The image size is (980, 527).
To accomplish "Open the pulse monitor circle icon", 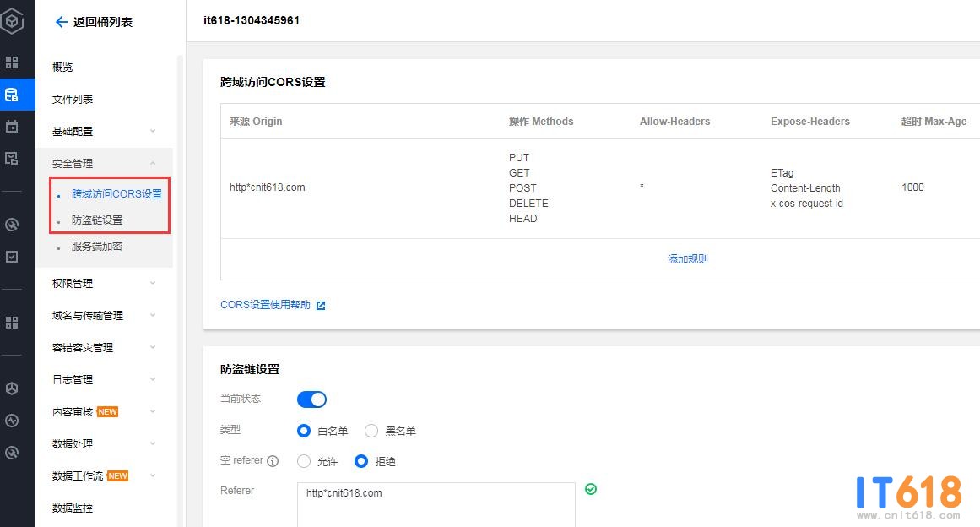I will pos(12,421).
